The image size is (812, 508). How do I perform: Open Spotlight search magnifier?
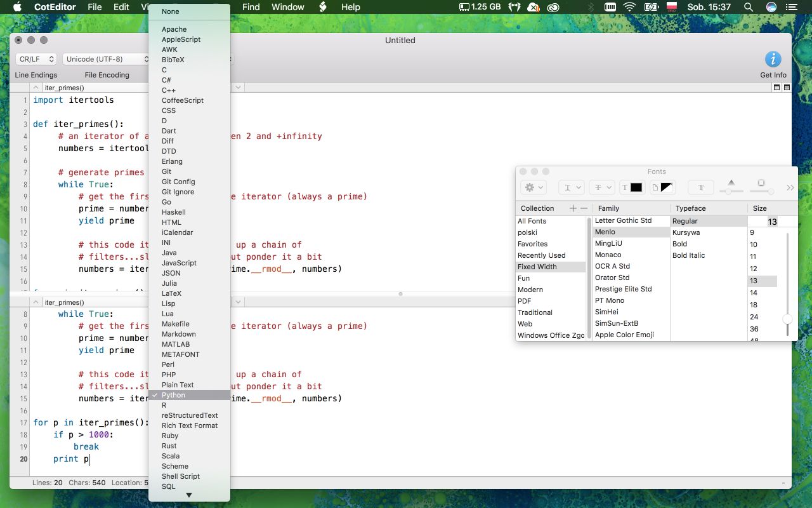[749, 7]
